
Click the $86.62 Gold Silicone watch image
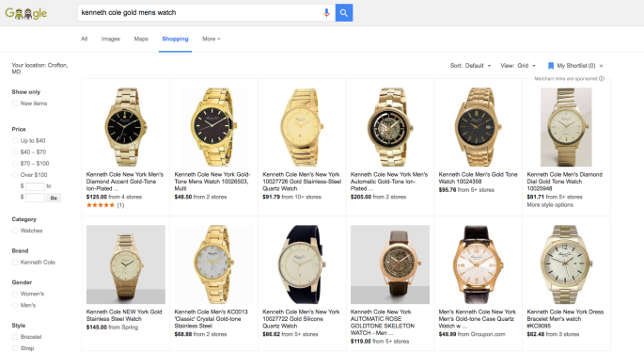(x=302, y=264)
